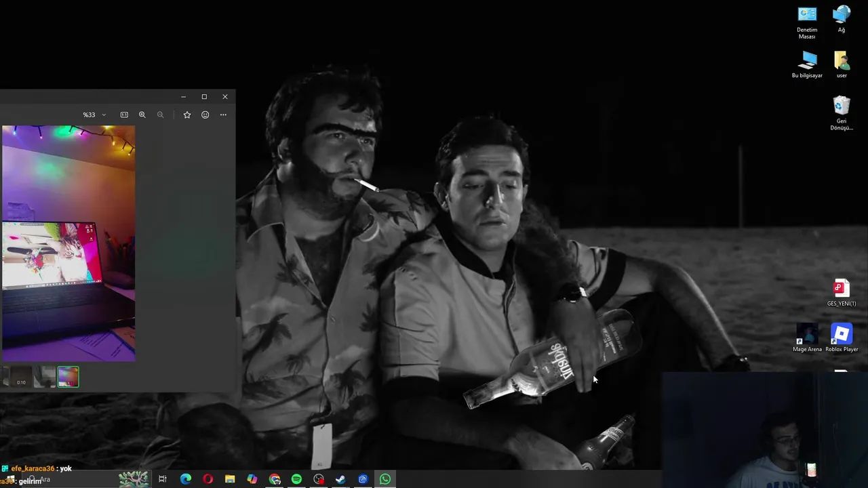Click the displayed laptop photo in viewer
This screenshot has height=488, width=868.
[x=68, y=243]
